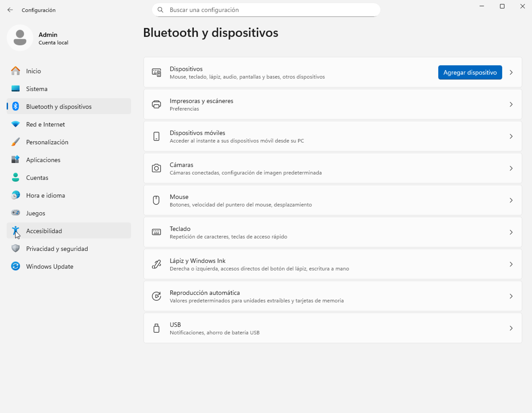Click the Admin user avatar

click(x=20, y=38)
